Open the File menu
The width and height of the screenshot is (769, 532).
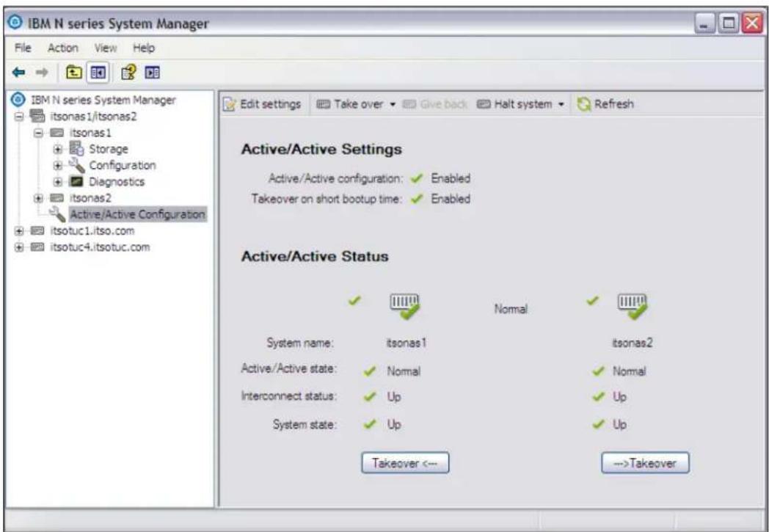click(x=23, y=48)
